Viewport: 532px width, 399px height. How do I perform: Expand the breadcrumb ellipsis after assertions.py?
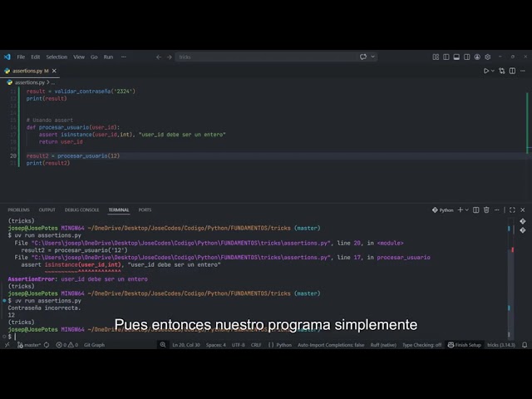(52, 82)
